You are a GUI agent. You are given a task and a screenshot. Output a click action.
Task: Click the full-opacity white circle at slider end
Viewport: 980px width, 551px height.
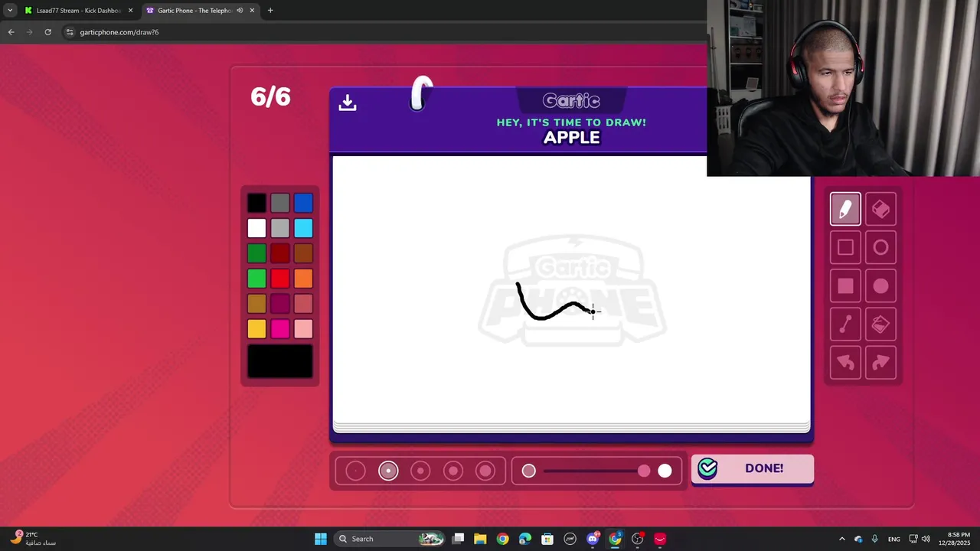(665, 471)
